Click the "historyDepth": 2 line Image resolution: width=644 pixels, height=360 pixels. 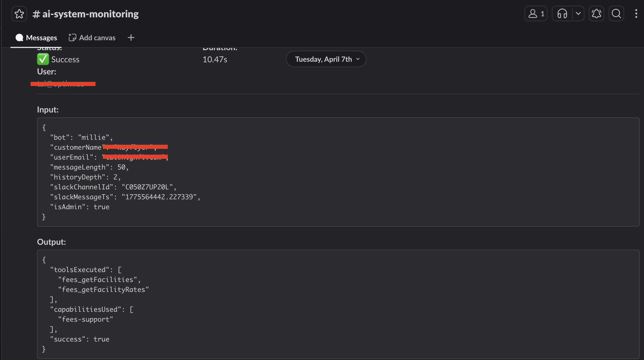click(x=86, y=177)
